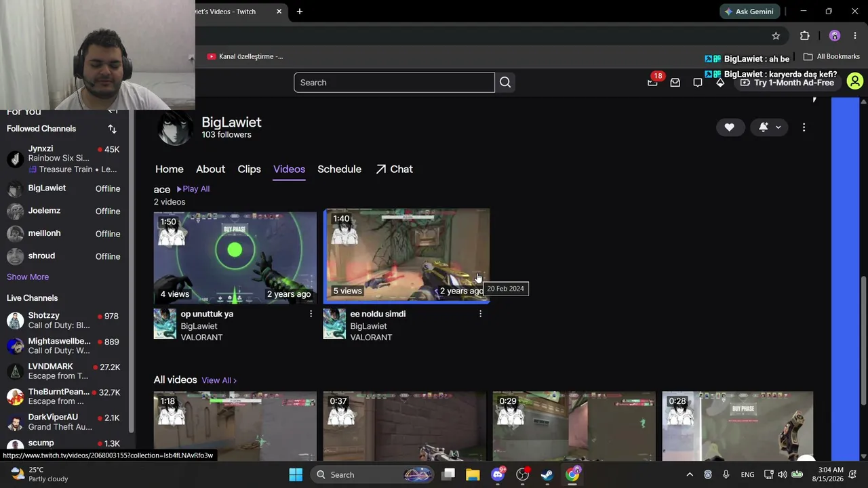
Task: Click Show More under followed channels
Action: click(x=28, y=277)
